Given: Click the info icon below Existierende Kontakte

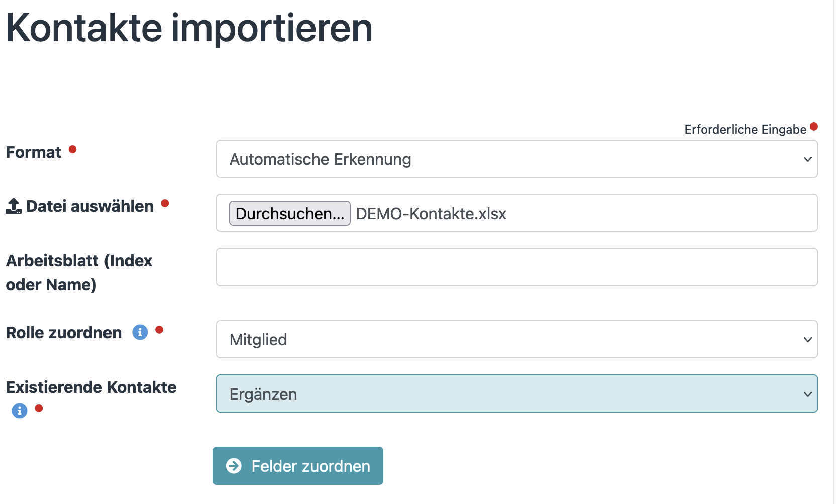Looking at the screenshot, I should (20, 411).
